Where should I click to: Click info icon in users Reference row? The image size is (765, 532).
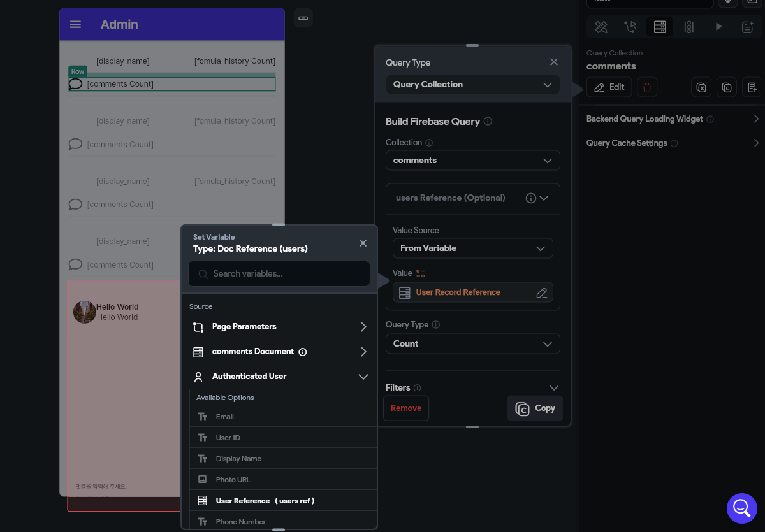point(530,198)
